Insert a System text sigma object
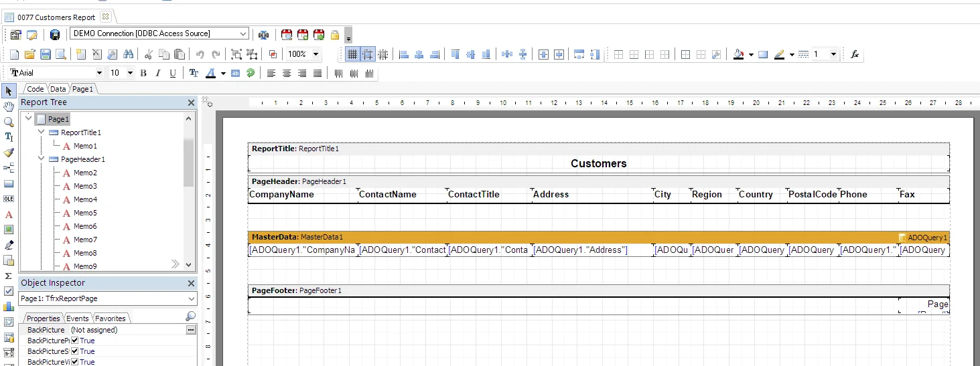This screenshot has width=980, height=366. click(9, 276)
